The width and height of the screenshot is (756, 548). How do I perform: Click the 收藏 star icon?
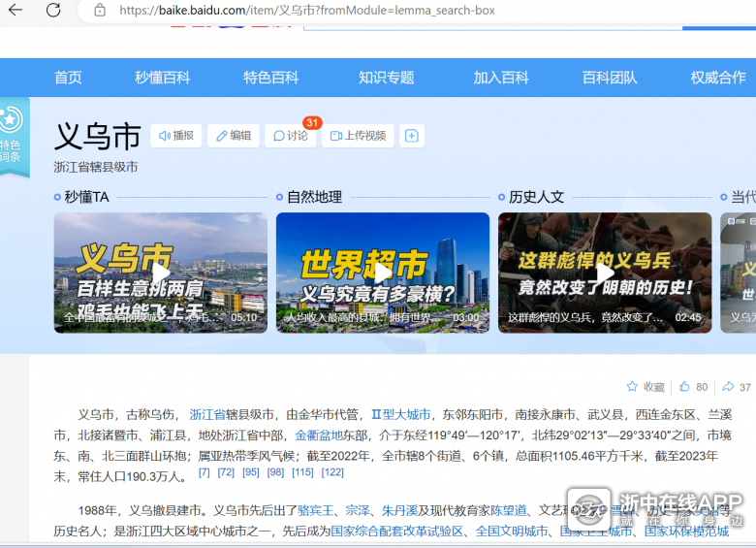[x=632, y=386]
